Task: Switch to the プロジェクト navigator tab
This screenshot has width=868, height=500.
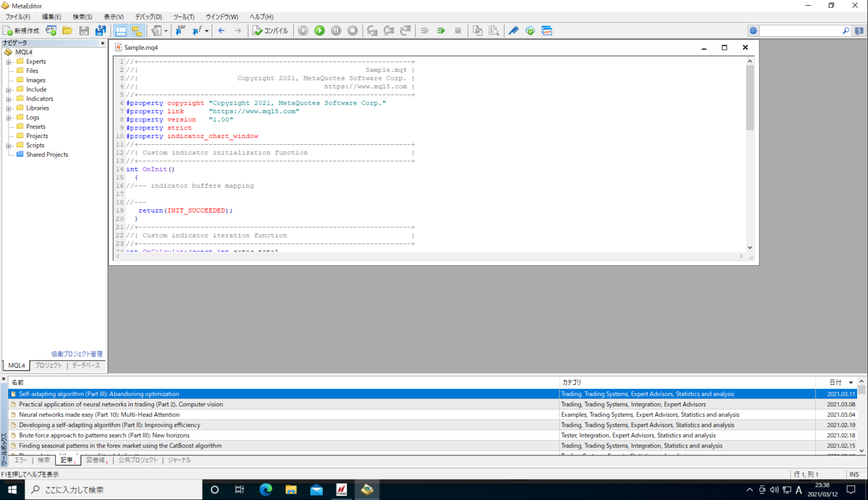Action: tap(49, 365)
